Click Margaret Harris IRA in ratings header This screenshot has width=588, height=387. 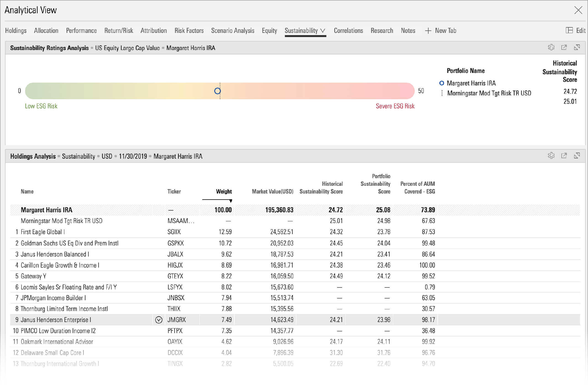[x=191, y=48]
